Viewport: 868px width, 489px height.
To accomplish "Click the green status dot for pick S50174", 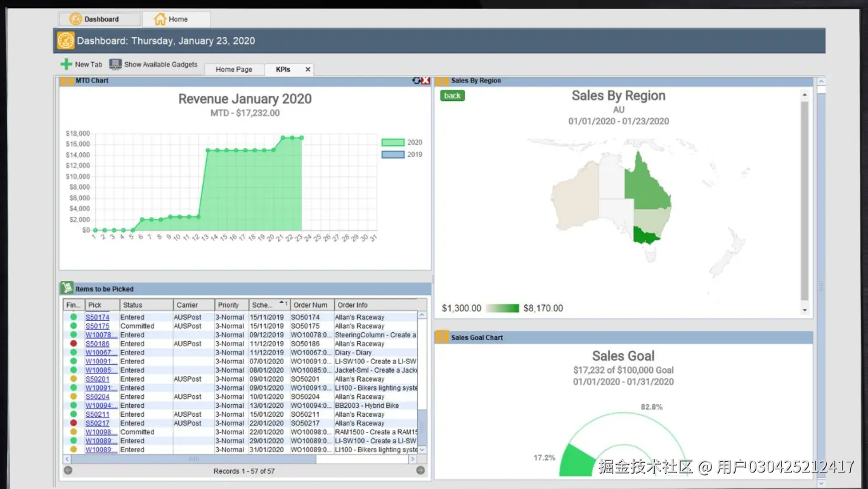I will point(74,317).
